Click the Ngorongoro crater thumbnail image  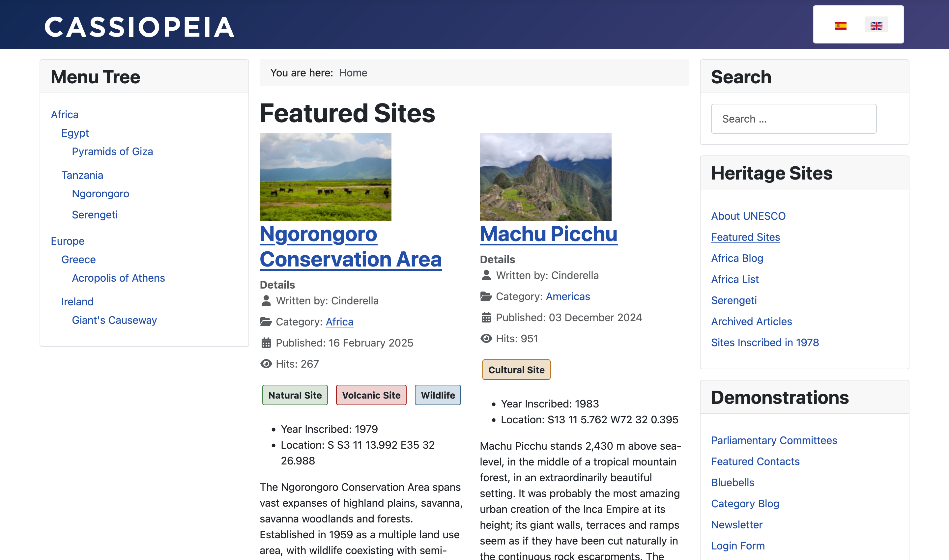[325, 177]
